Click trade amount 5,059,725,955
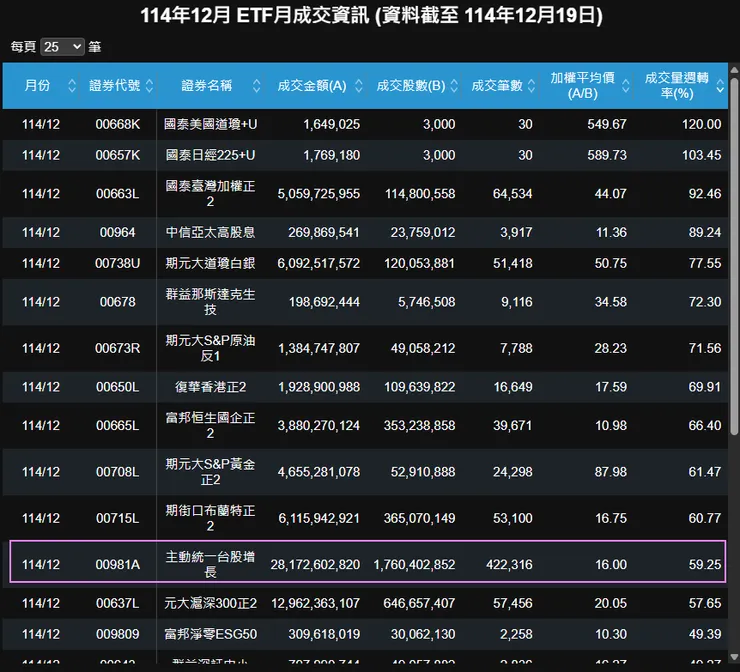This screenshot has width=740, height=672. point(319,194)
